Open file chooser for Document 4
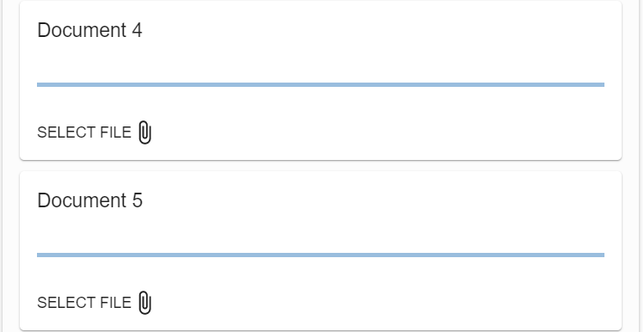644x332 pixels. click(x=95, y=132)
